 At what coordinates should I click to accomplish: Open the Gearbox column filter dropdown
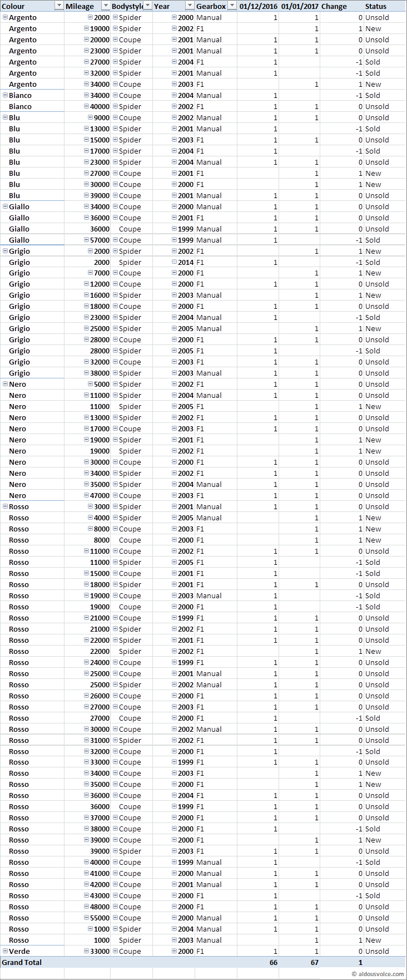point(232,6)
